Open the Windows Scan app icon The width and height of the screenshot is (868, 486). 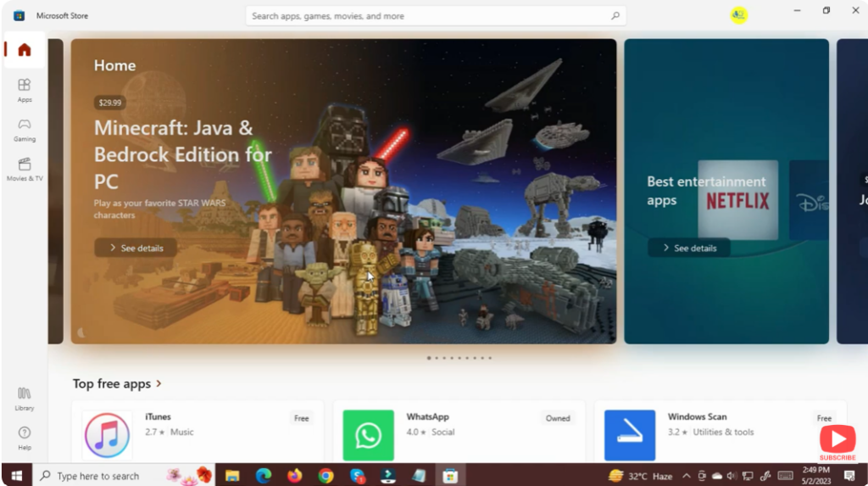pos(630,435)
